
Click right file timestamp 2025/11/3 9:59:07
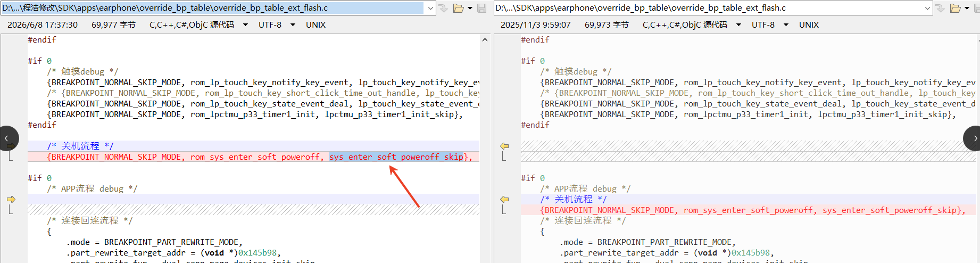(536, 25)
